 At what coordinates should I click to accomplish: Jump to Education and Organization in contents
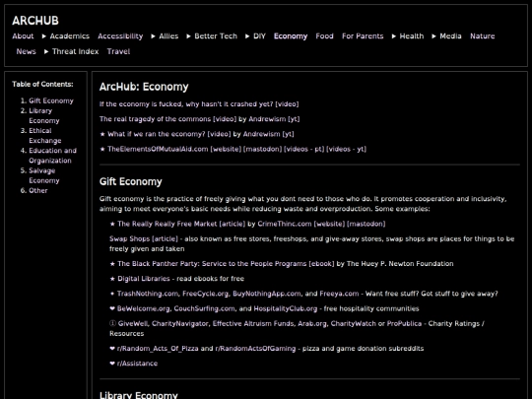point(52,156)
